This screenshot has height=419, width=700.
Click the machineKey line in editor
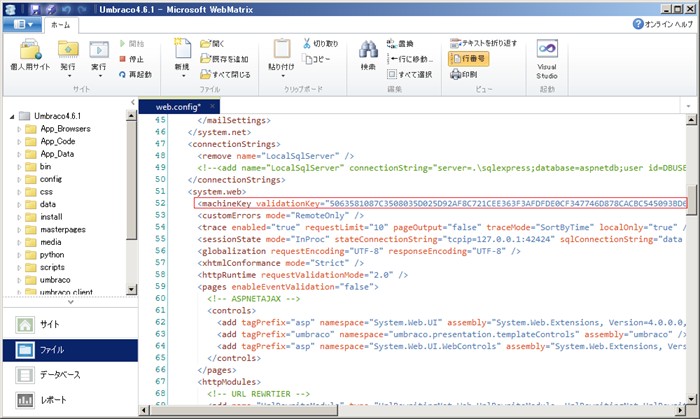tap(441, 203)
